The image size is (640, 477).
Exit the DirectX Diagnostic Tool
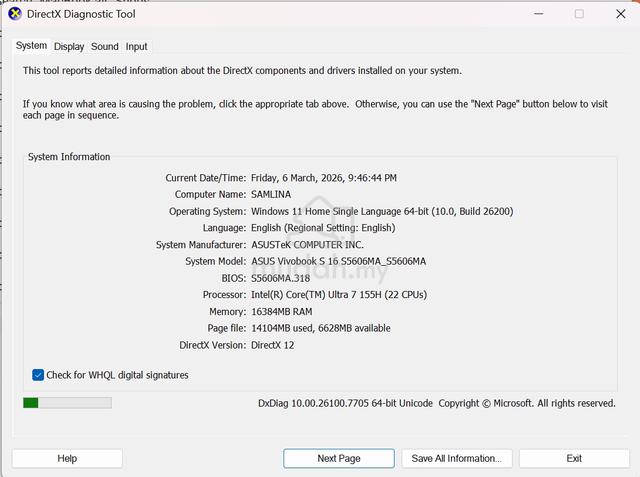[574, 458]
